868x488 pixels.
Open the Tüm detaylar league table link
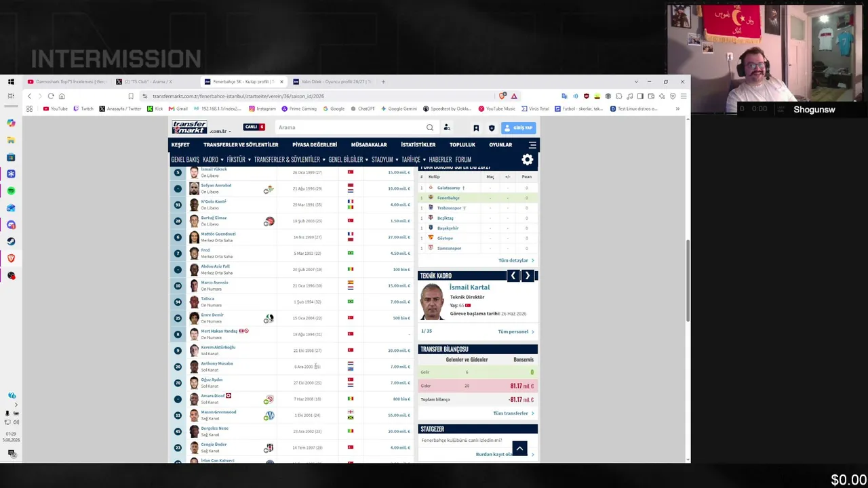point(516,260)
